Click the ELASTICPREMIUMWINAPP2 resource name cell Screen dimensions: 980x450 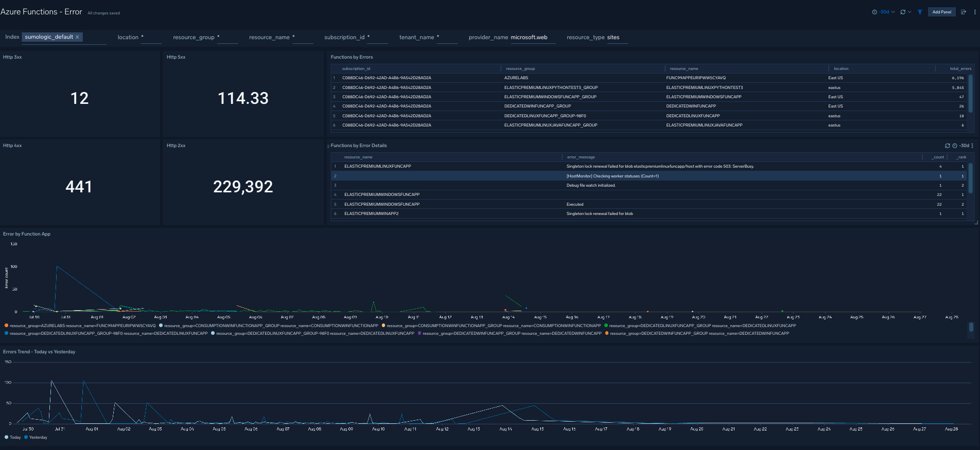371,213
